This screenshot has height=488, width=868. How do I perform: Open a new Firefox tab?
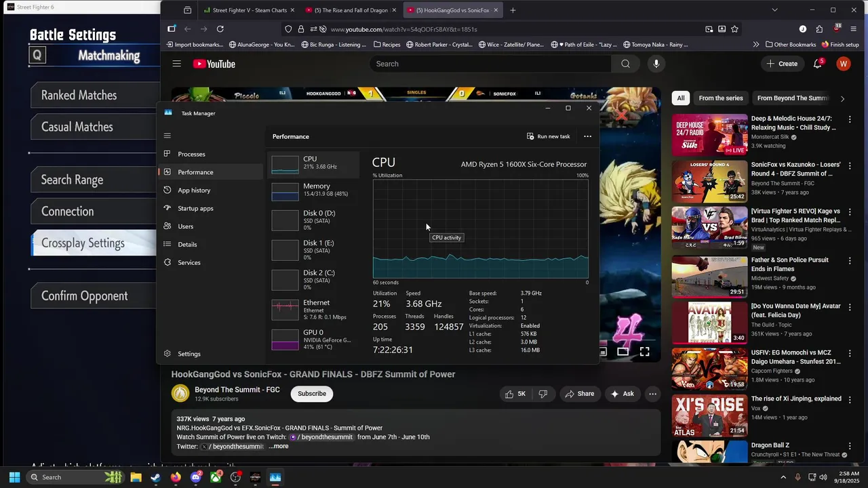513,10
